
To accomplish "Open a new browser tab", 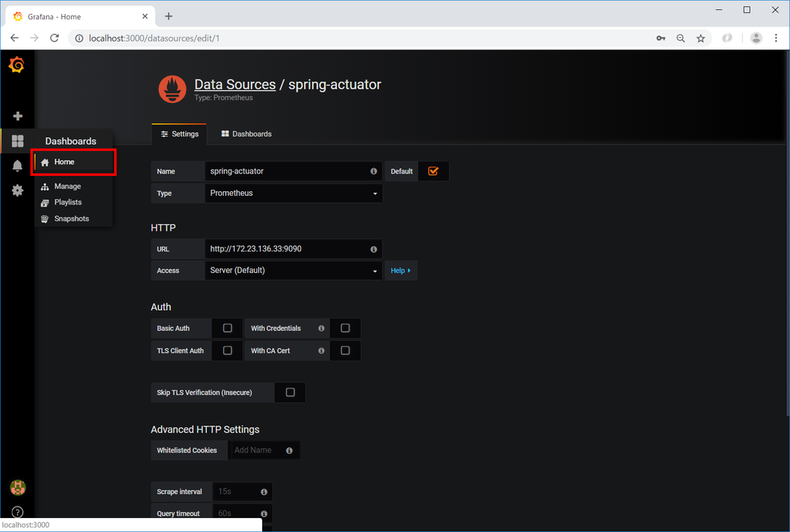I will [168, 17].
